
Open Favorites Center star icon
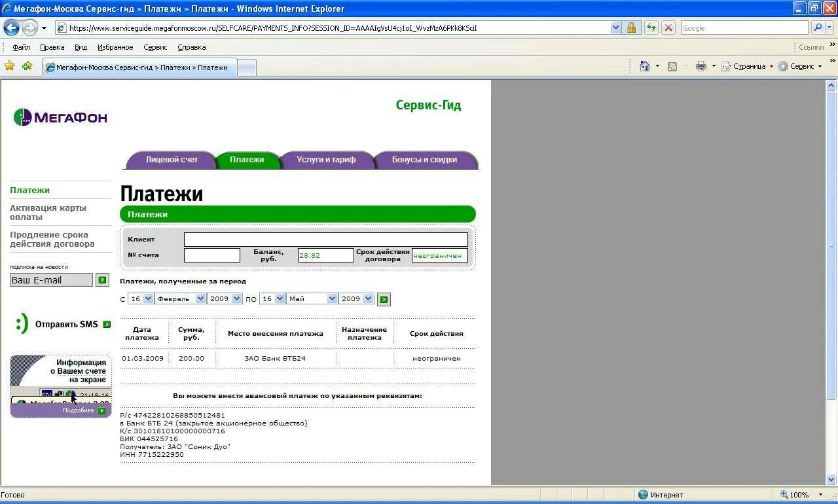pyautogui.click(x=10, y=65)
